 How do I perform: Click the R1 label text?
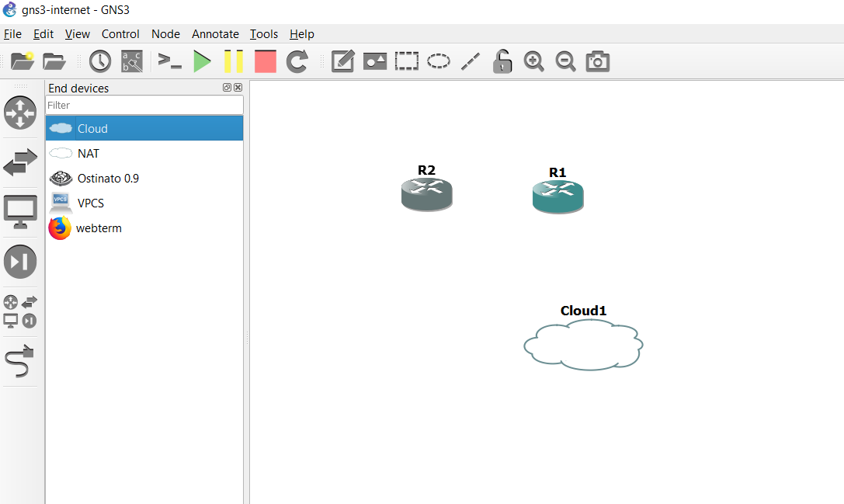pyautogui.click(x=557, y=172)
